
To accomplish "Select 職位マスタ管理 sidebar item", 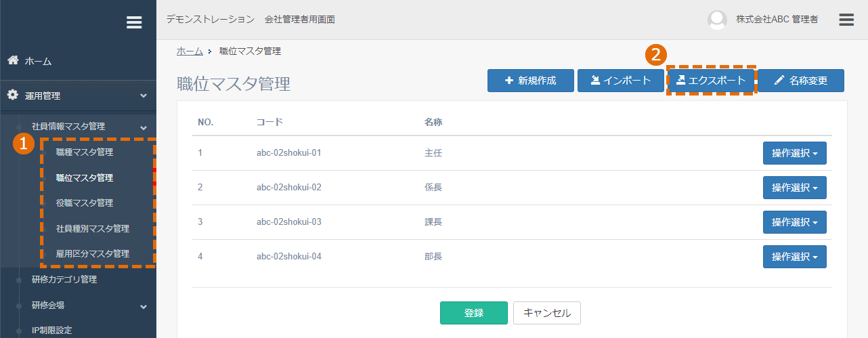I will coord(85,177).
